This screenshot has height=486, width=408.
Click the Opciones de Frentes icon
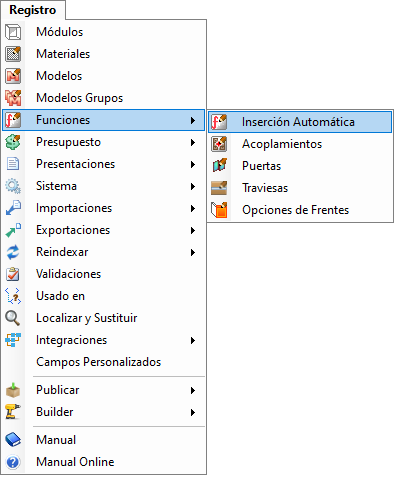pyautogui.click(x=219, y=210)
